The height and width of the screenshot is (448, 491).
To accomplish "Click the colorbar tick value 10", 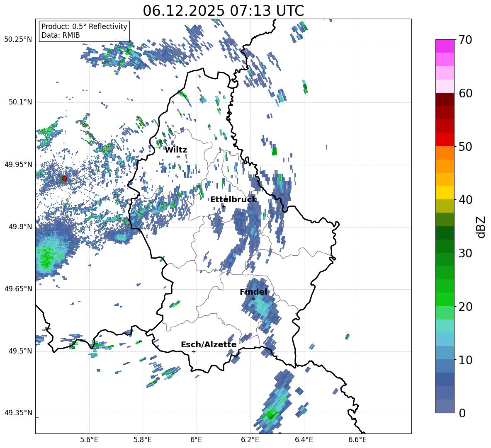I will (465, 360).
